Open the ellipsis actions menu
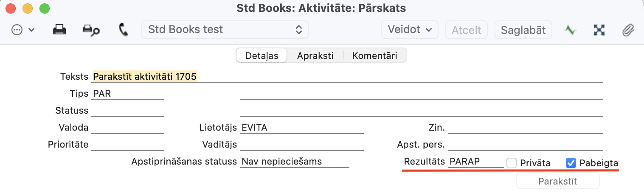 click(17, 30)
